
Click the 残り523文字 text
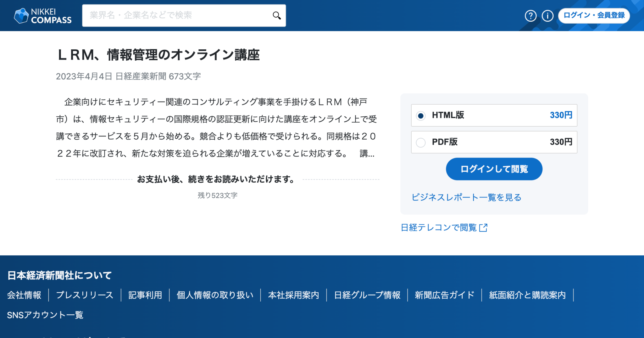218,195
